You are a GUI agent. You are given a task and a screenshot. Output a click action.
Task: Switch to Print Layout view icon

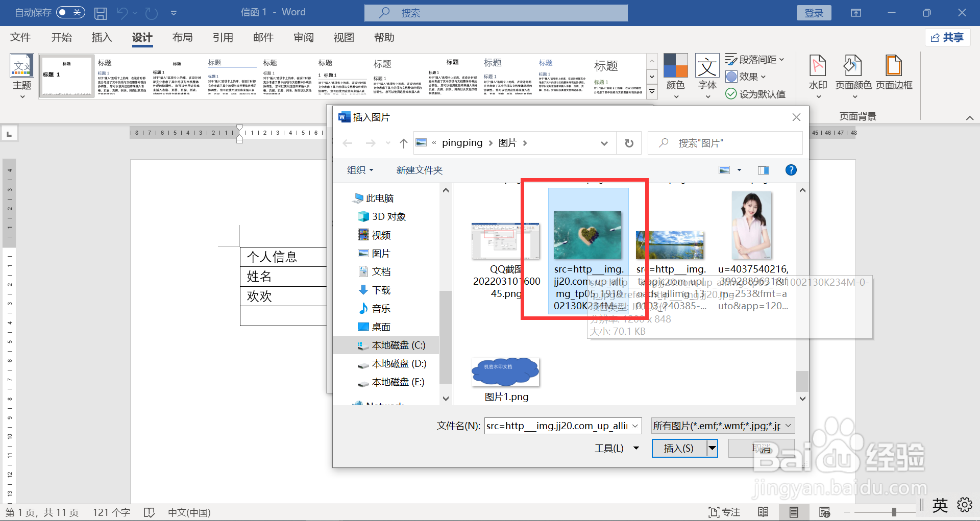(794, 512)
